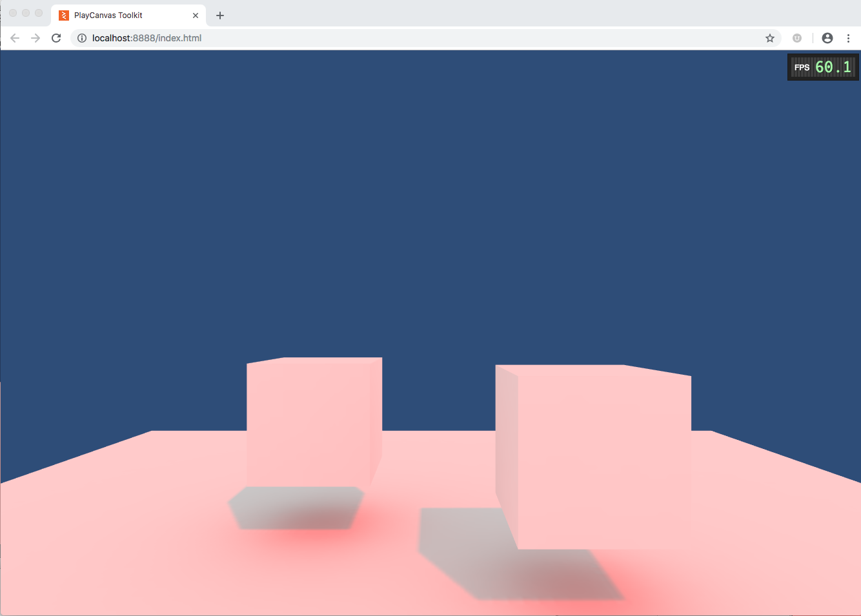Close the PlayCanvas Toolkit tab
This screenshot has width=861, height=616.
coord(196,15)
